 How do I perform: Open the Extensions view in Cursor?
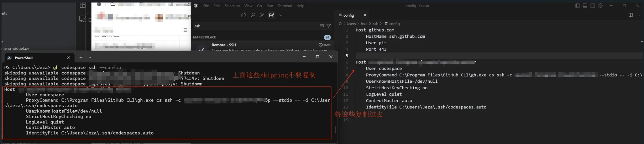(x=271, y=15)
